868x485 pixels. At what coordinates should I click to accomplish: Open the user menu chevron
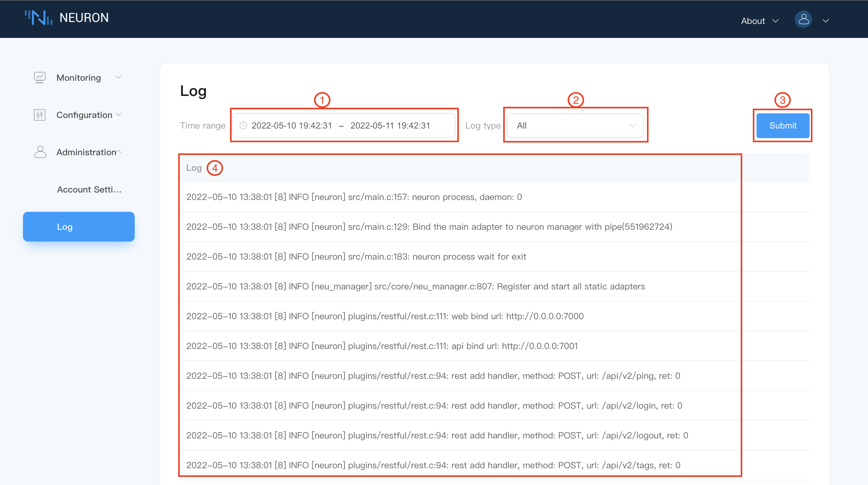point(825,21)
